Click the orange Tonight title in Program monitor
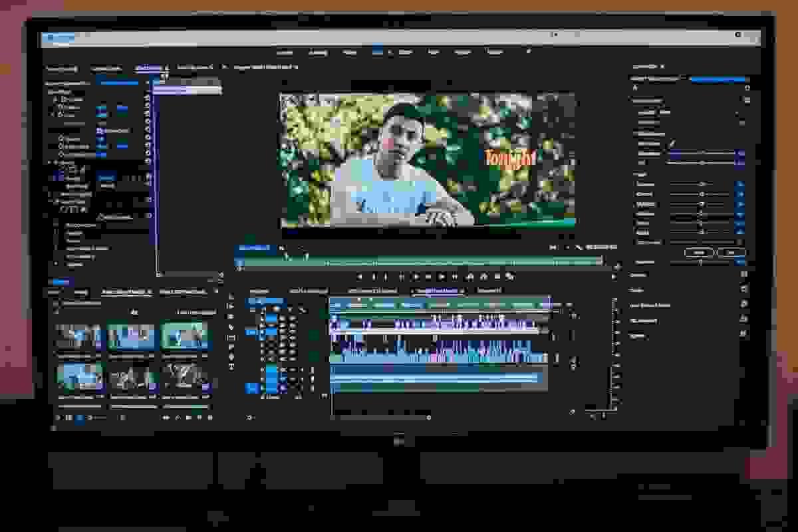Image resolution: width=798 pixels, height=532 pixels. coord(510,158)
